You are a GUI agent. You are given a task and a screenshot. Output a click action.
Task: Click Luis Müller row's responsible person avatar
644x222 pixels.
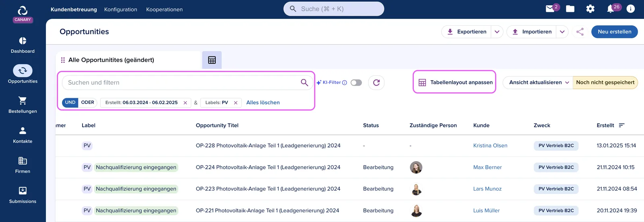pyautogui.click(x=416, y=211)
